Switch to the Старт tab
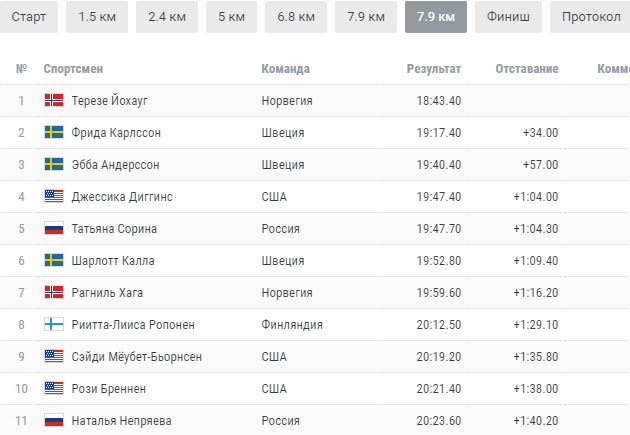The width and height of the screenshot is (630, 435). 29,17
